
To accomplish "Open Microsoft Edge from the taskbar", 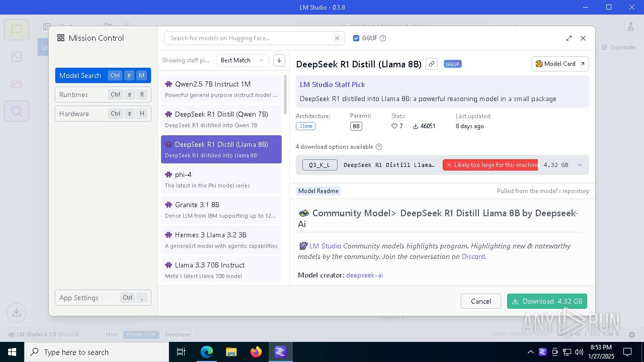I will pyautogui.click(x=207, y=352).
